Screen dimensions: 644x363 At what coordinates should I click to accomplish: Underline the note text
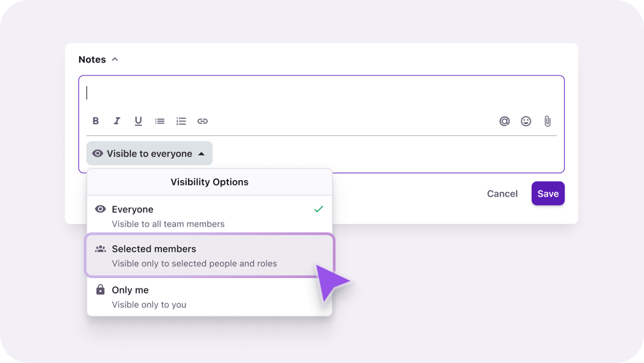(138, 121)
